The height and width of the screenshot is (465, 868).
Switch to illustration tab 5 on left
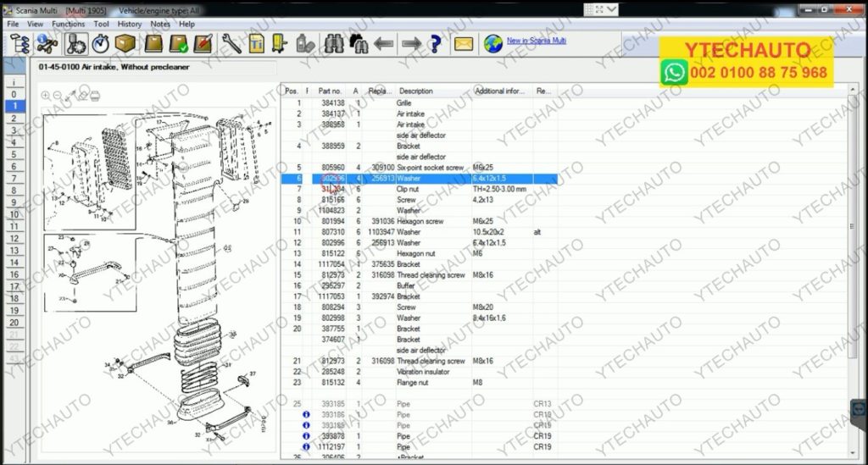click(14, 155)
